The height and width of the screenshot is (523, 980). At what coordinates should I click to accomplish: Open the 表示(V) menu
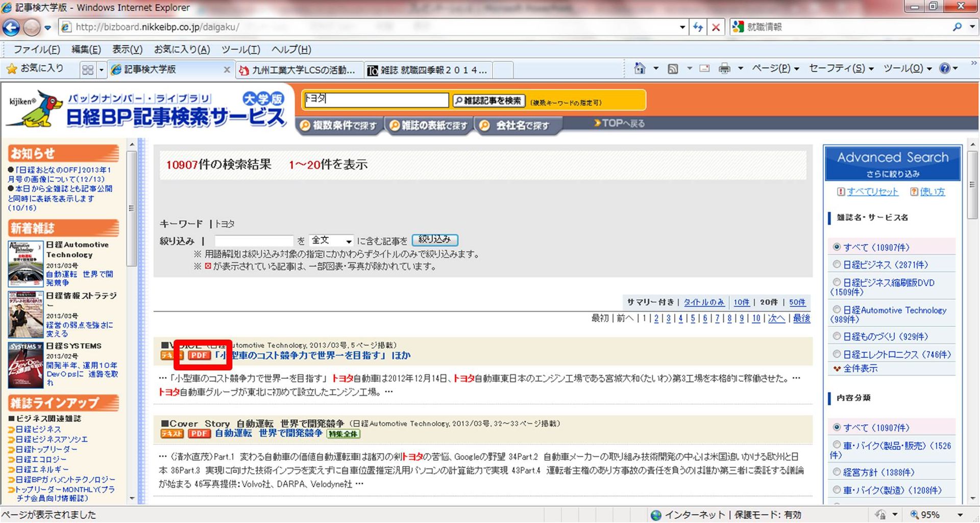tap(127, 50)
